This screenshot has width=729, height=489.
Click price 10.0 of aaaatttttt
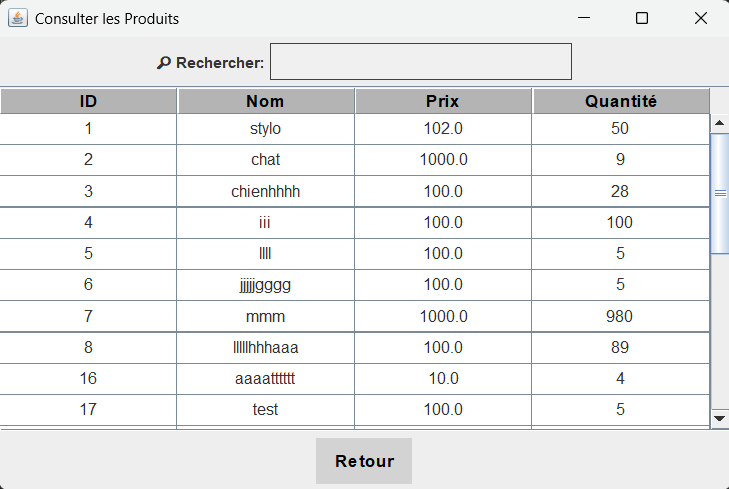point(443,379)
